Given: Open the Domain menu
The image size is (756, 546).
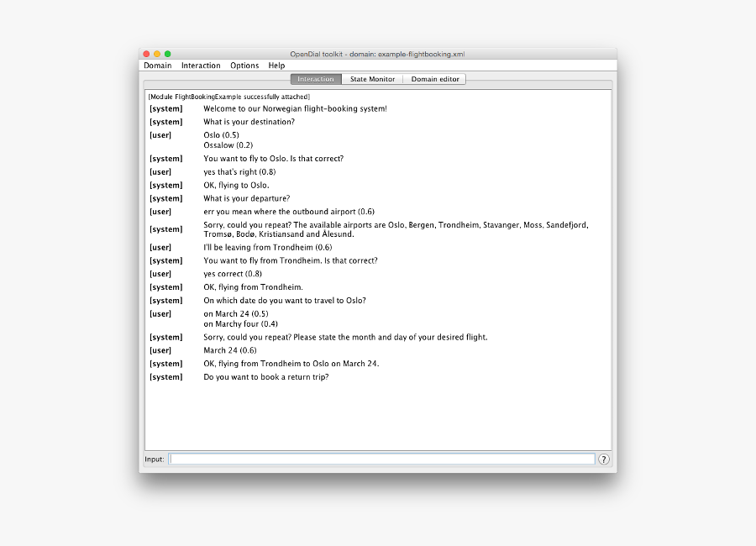Looking at the screenshot, I should pyautogui.click(x=158, y=66).
